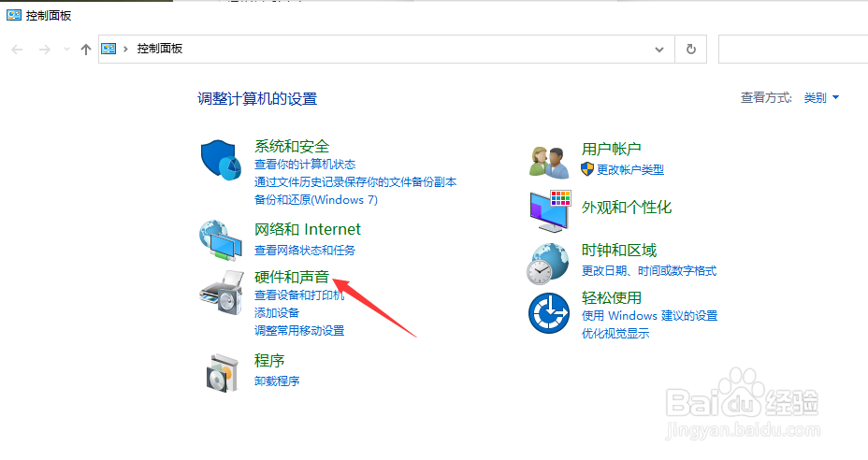Viewport: 868px width, 460px height.
Task: Open the Hardware and Sound printer icon
Action: [222, 293]
